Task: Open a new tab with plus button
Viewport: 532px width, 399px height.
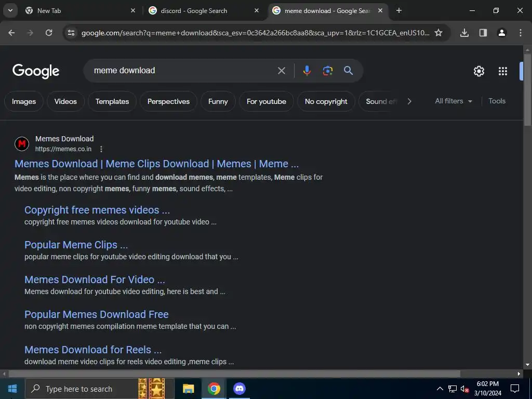Action: [x=398, y=10]
